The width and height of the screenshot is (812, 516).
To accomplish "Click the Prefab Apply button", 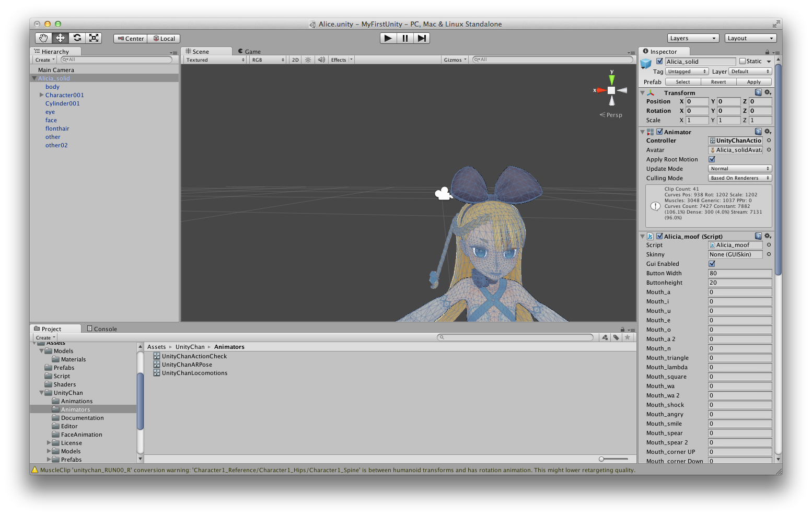I will tap(754, 82).
